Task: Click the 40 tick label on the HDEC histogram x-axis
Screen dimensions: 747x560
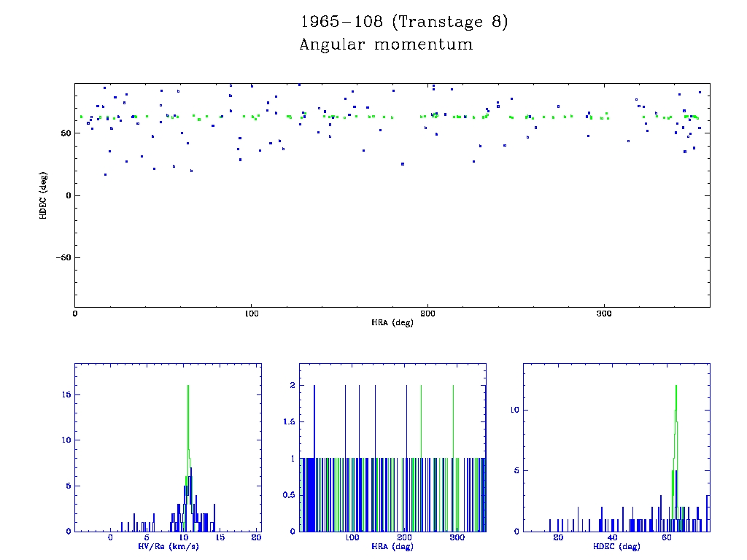Action: click(613, 538)
